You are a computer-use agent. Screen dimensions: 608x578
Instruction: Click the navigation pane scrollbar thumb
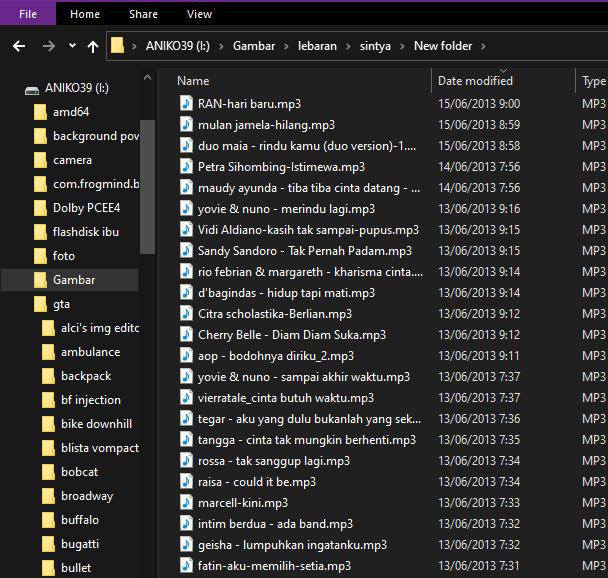click(x=147, y=187)
